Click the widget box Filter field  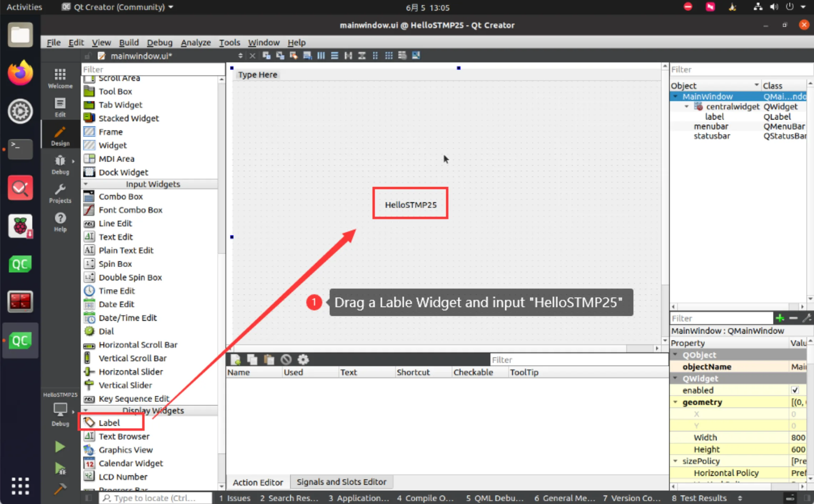coord(153,69)
